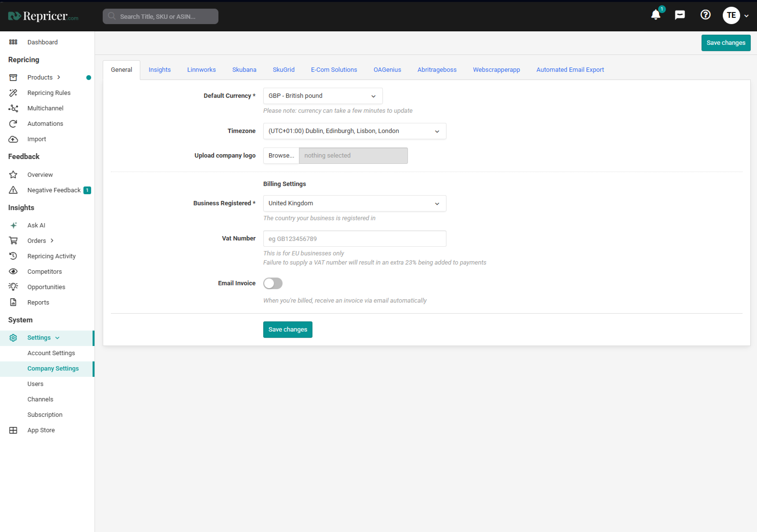The width and height of the screenshot is (757, 532).
Task: Click the Repricer.com logo
Action: coord(43,16)
